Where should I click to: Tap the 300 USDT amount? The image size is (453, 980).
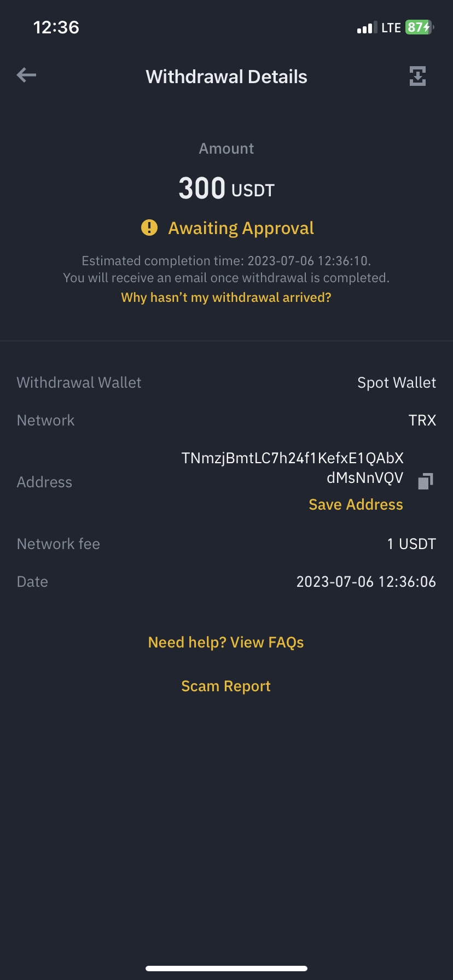click(226, 189)
